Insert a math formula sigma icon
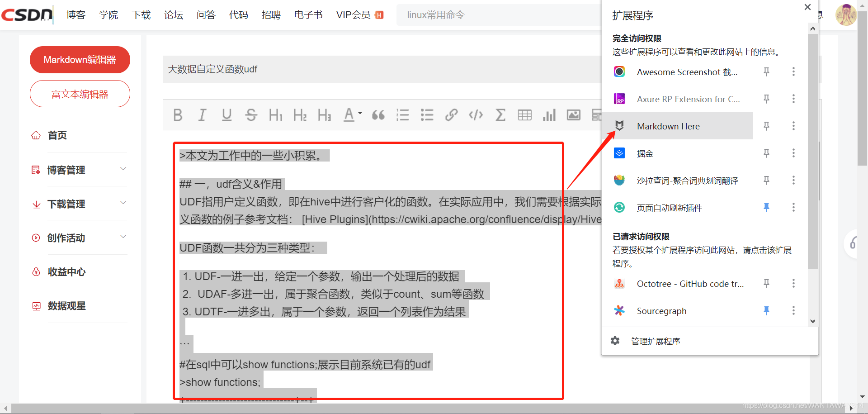The width and height of the screenshot is (868, 414). coord(500,115)
